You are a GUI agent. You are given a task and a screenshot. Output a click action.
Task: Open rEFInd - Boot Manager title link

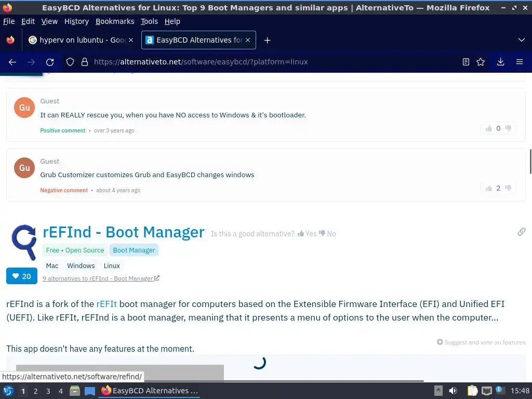(124, 232)
